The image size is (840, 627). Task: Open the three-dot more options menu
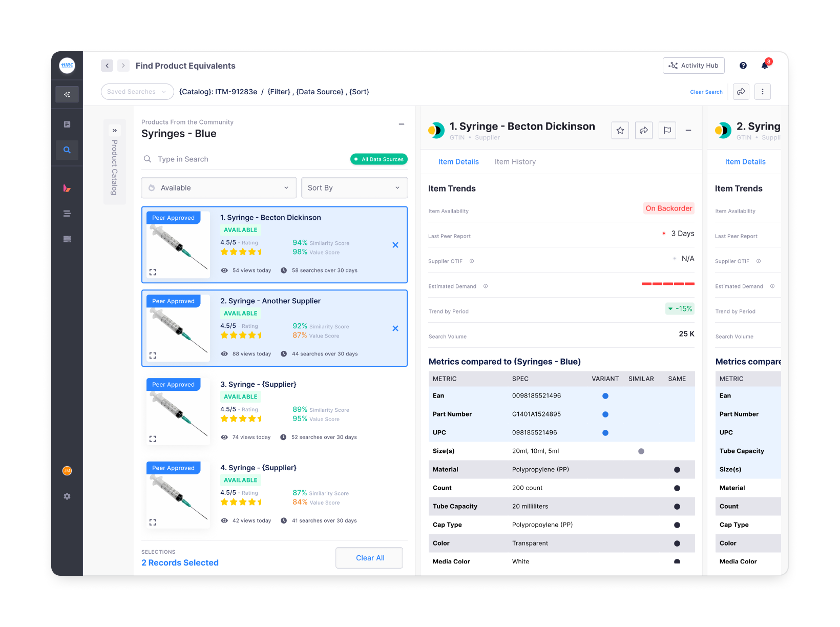tap(763, 92)
